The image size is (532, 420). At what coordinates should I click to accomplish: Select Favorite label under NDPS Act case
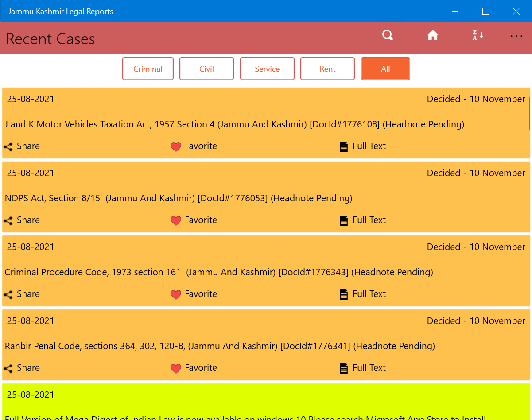pos(201,220)
